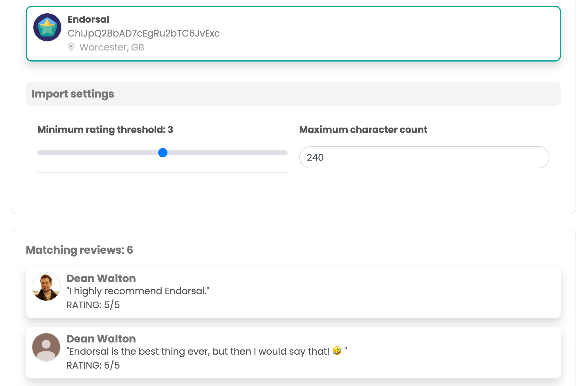Image resolution: width=588 pixels, height=386 pixels.
Task: Click the slider handle set to rating 3
Action: click(163, 153)
